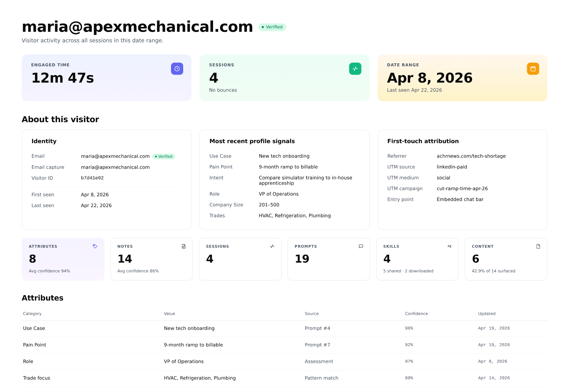Click the First seen date in Identity
The height and width of the screenshot is (392, 569).
(95, 195)
